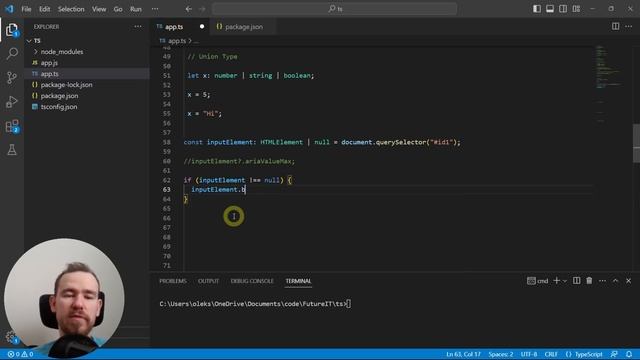The width and height of the screenshot is (640, 360).
Task: Change encoding via UTF-8
Action: [x=529, y=354]
